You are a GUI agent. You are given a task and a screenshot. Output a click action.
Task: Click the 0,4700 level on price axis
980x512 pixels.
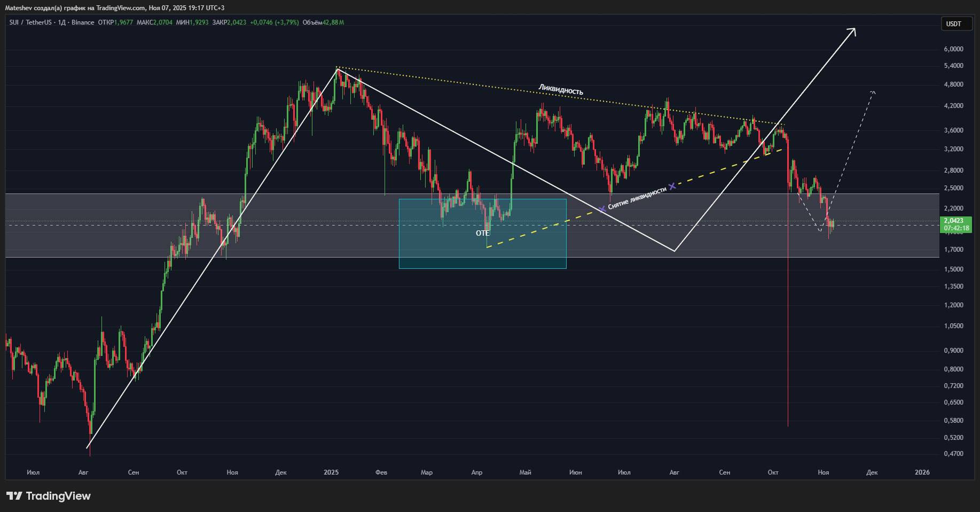[x=953, y=454]
